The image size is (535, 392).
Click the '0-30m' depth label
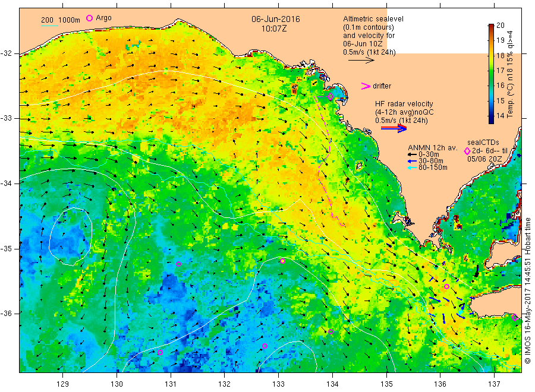(429, 154)
